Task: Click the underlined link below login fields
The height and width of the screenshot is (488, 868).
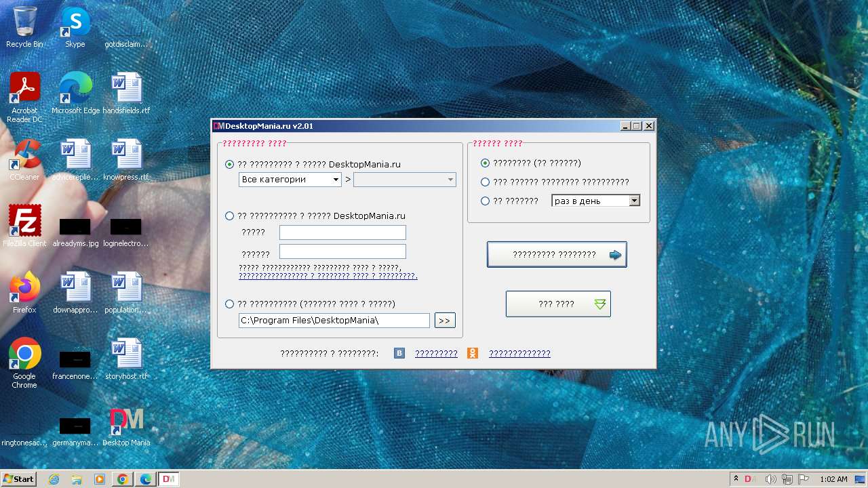Action: (x=328, y=276)
